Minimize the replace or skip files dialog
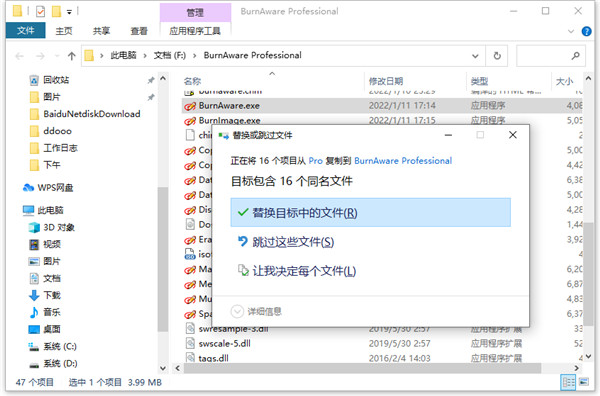The image size is (600, 396). tap(448, 135)
